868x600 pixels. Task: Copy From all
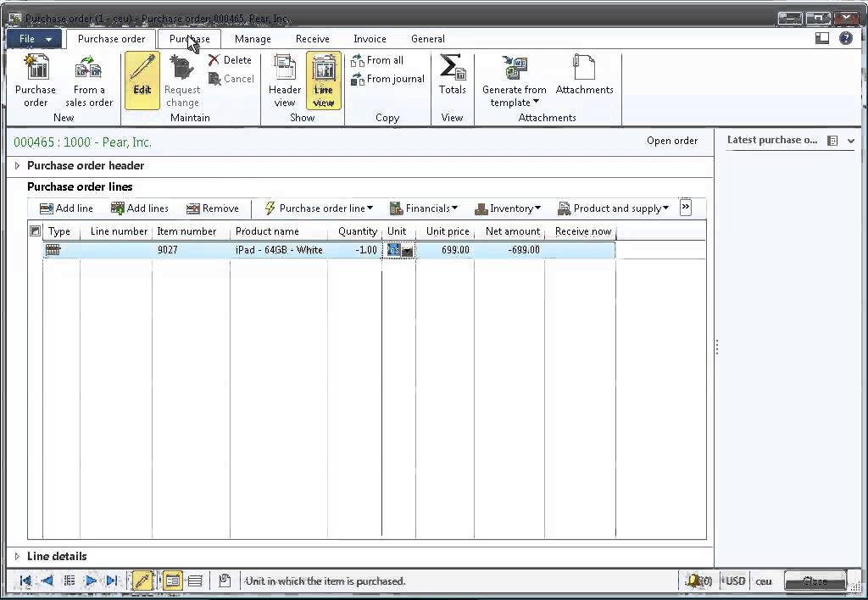377,60
